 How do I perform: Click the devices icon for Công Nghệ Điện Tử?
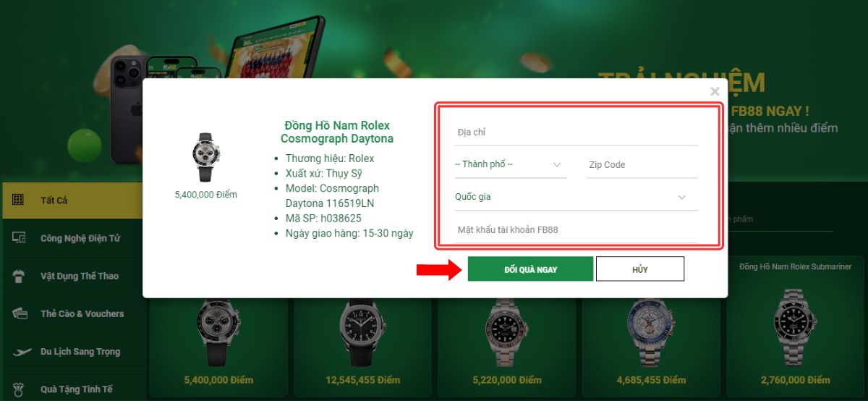tap(19, 237)
